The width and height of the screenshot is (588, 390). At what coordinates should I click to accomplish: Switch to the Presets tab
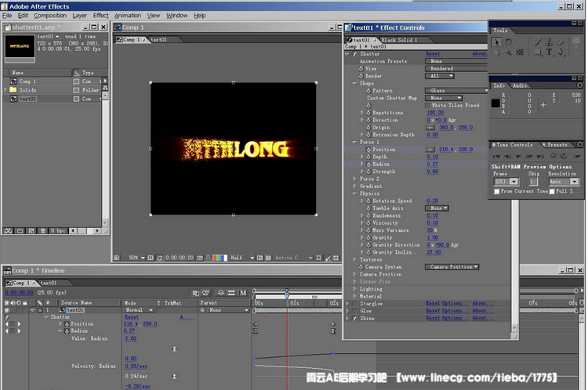point(557,145)
